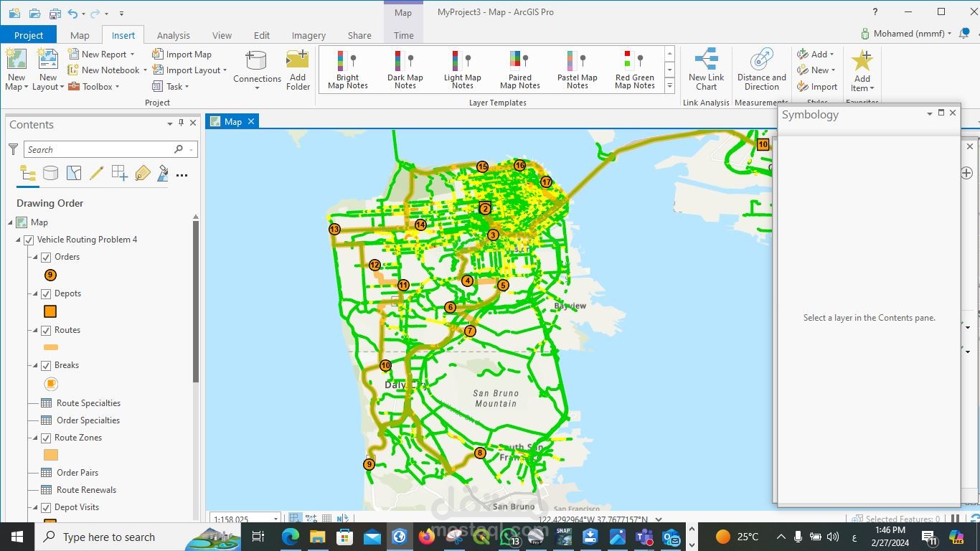
Task: Select the Route Specialties table
Action: tap(88, 403)
